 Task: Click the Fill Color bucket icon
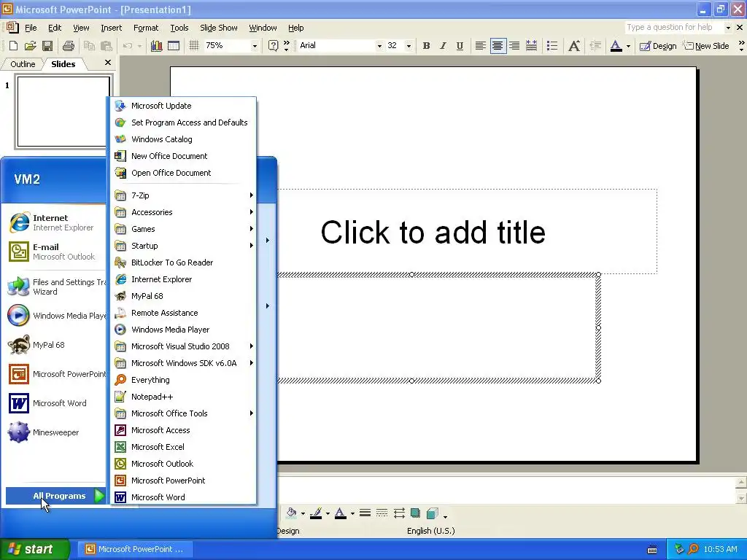click(x=291, y=513)
